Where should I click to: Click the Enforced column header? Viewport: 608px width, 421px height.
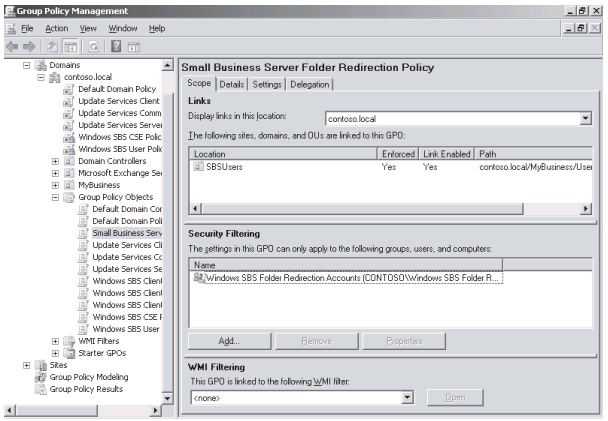coord(398,154)
